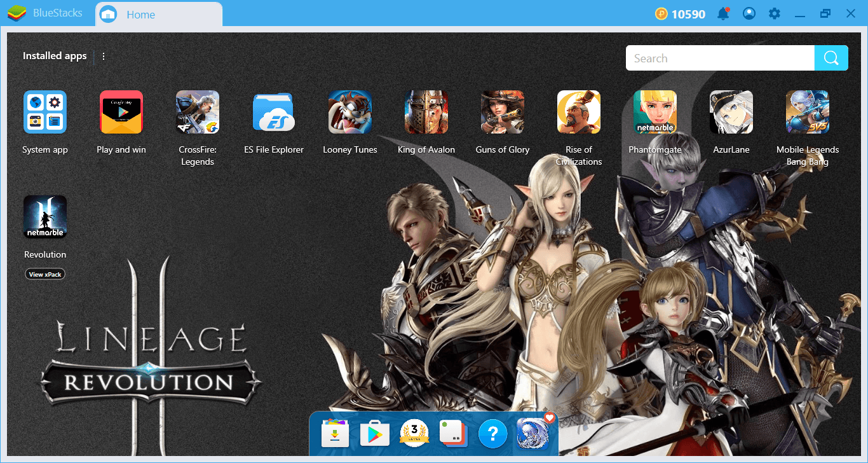The image size is (868, 463).
Task: Open Rise of Civilizations game icon
Action: [x=579, y=112]
